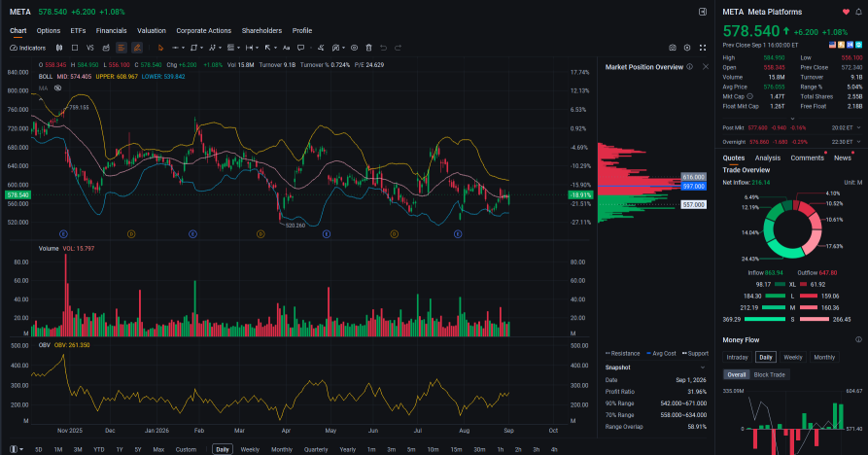
Task: Set a price alert with bell icon
Action: coord(858,12)
